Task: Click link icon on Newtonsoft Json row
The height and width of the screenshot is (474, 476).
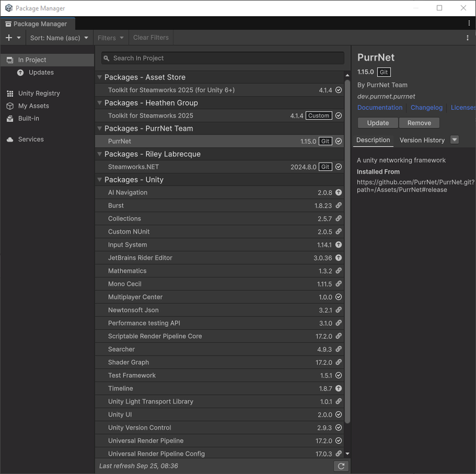Action: coord(338,310)
